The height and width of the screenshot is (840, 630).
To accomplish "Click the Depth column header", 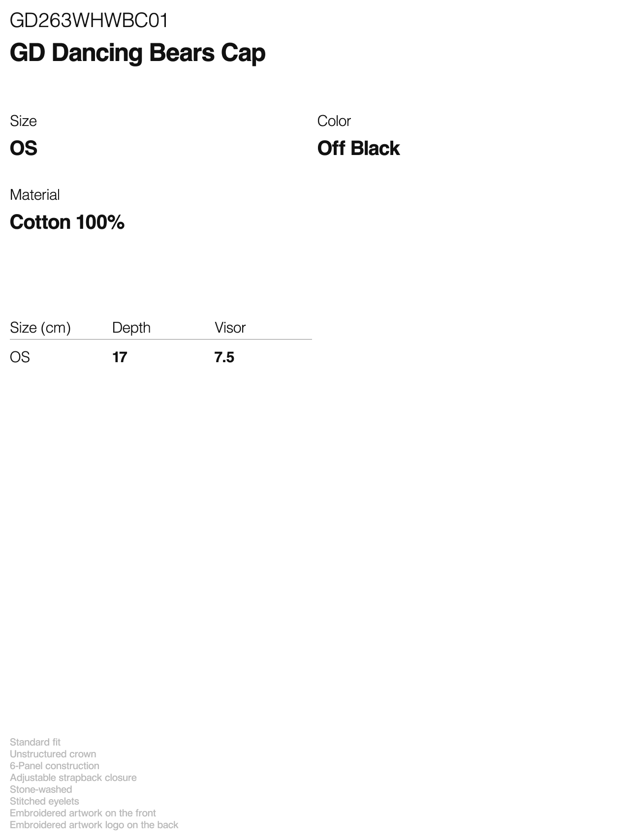I will [x=131, y=328].
